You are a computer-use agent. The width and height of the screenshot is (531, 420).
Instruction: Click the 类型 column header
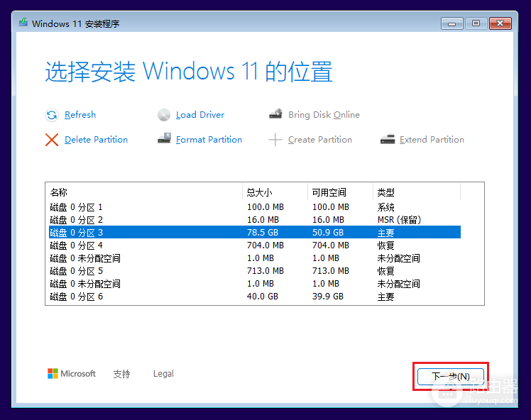click(x=417, y=192)
